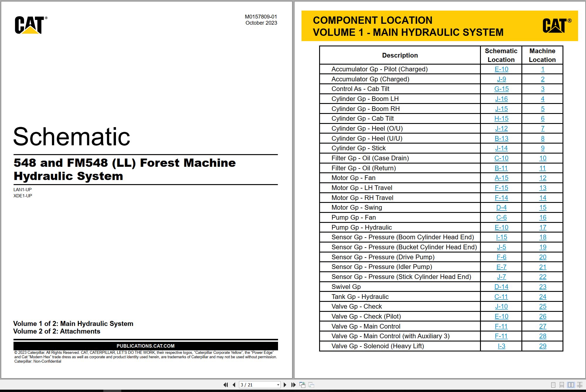The image size is (586, 392).
Task: Open machine location 2 link
Action: [543, 79]
